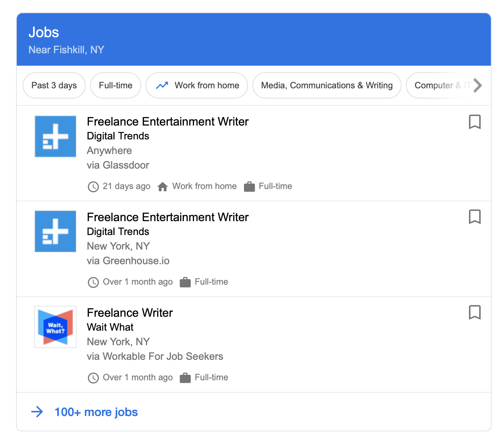The height and width of the screenshot is (435, 504).
Task: Click the Wait What company logo
Action: (55, 327)
